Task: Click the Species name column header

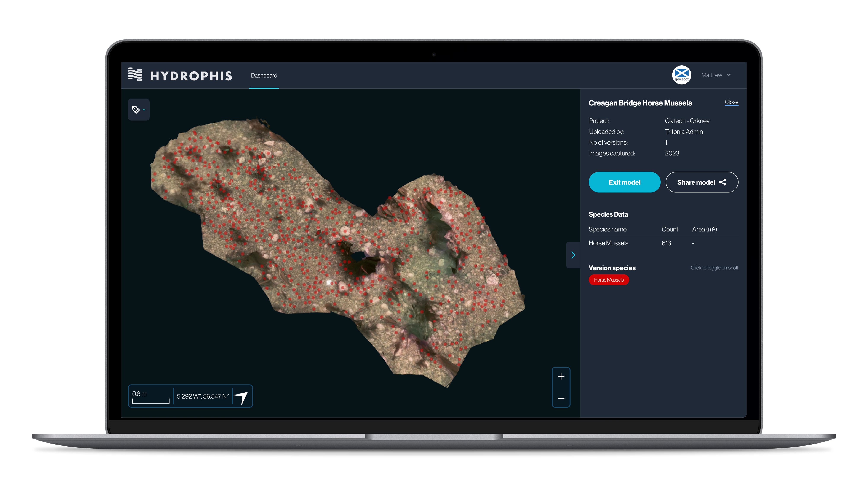Action: (x=607, y=229)
